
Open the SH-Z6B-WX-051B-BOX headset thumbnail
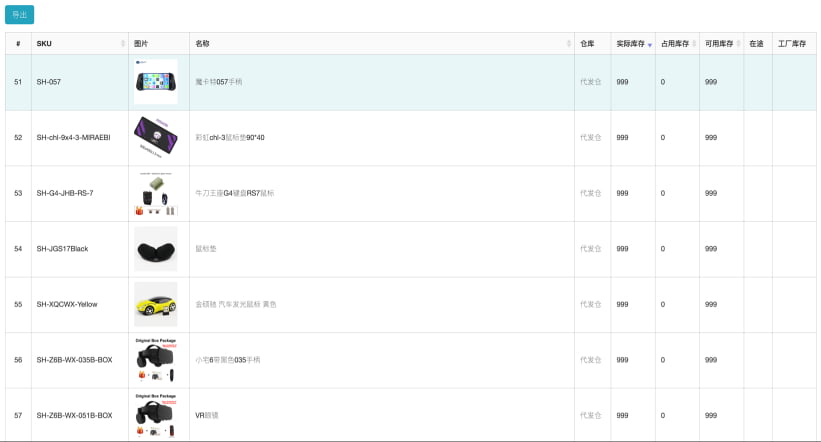156,415
